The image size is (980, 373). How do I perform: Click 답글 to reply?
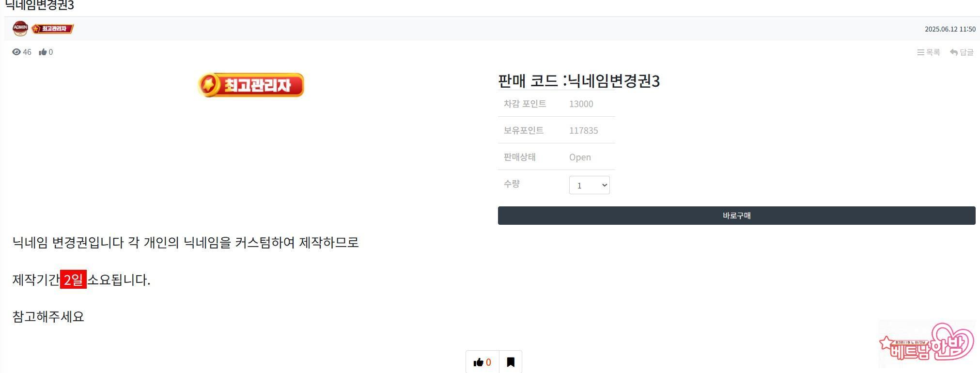(x=962, y=52)
